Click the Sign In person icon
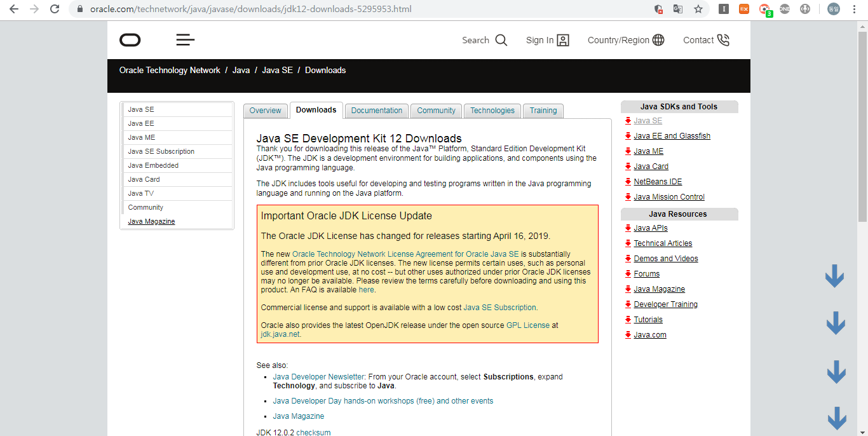Viewport: 868px width, 436px height. click(563, 40)
